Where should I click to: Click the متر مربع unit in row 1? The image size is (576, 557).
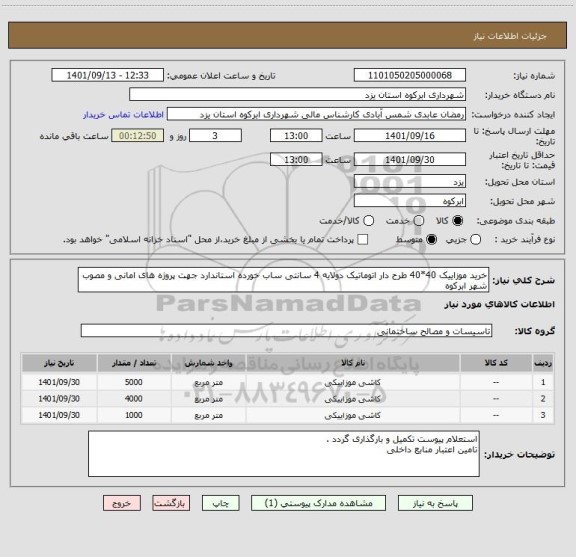(209, 382)
